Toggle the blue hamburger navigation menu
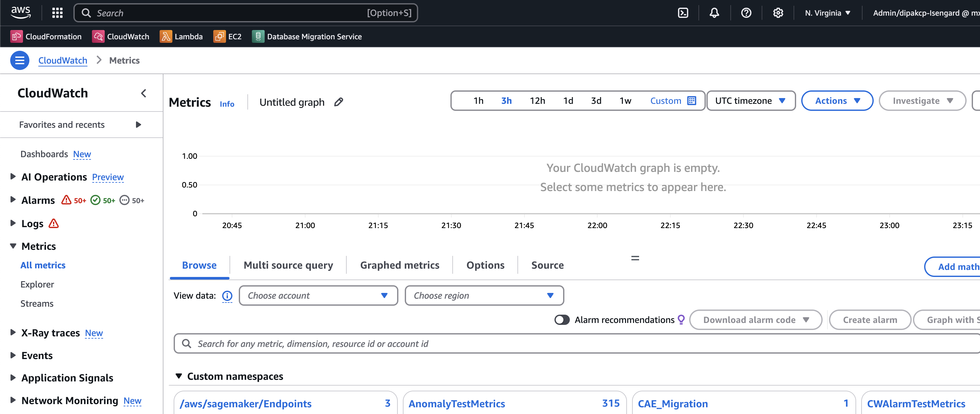The width and height of the screenshot is (980, 414). pos(20,60)
